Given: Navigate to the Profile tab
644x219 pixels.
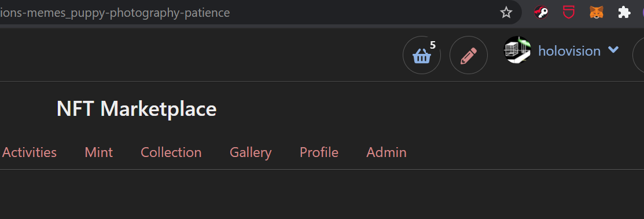Looking at the screenshot, I should (319, 152).
